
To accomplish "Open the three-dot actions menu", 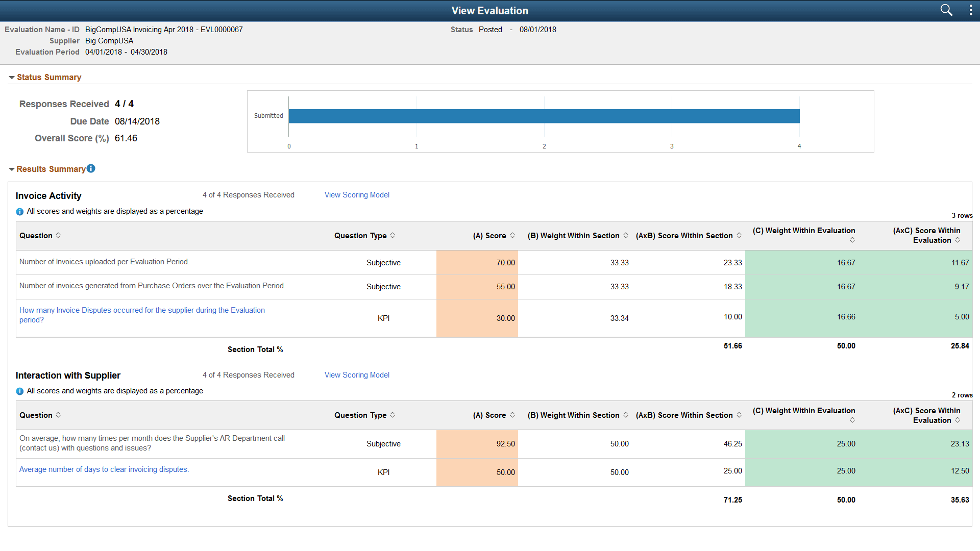I will [x=971, y=10].
